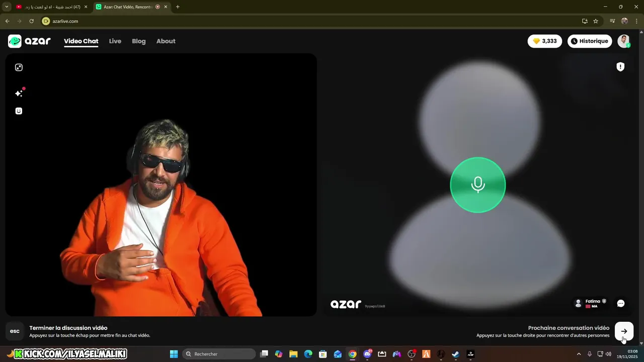Close the Azar browser tab
Viewport: 644px width, 362px height.
tap(166, 7)
